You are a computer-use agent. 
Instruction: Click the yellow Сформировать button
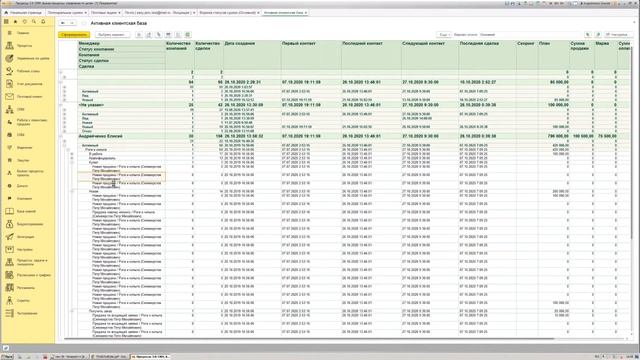pos(74,35)
